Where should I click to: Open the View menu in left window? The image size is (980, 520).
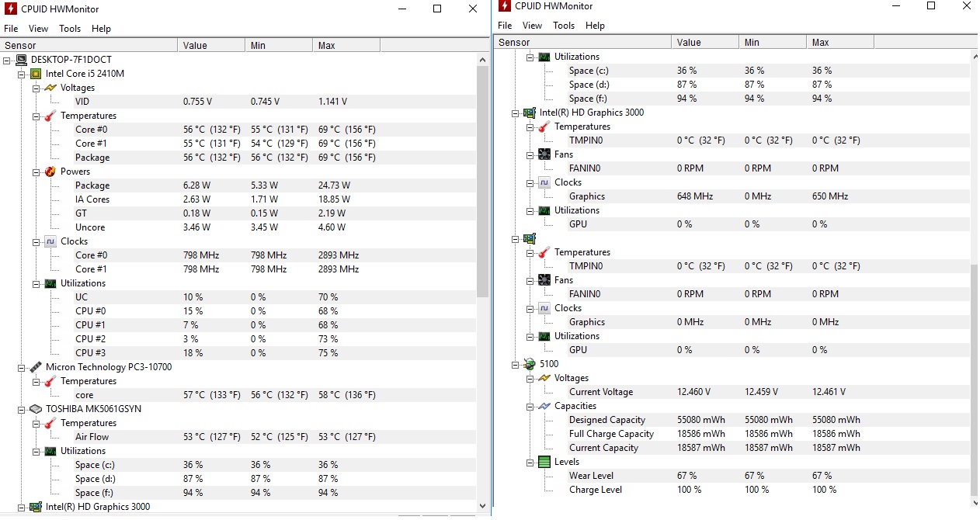[x=38, y=29]
